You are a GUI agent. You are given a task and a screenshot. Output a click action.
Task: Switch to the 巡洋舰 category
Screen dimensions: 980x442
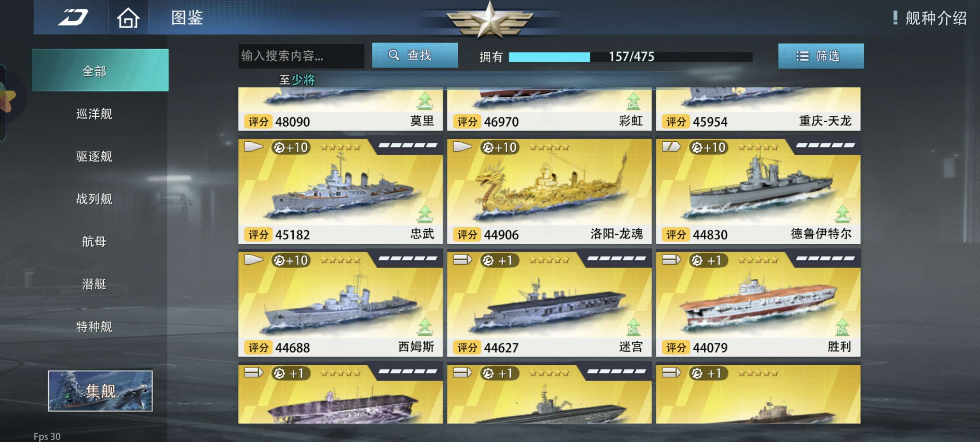point(94,114)
